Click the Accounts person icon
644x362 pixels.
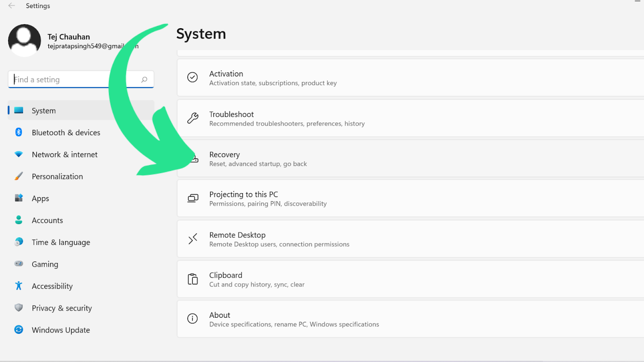pos(19,220)
